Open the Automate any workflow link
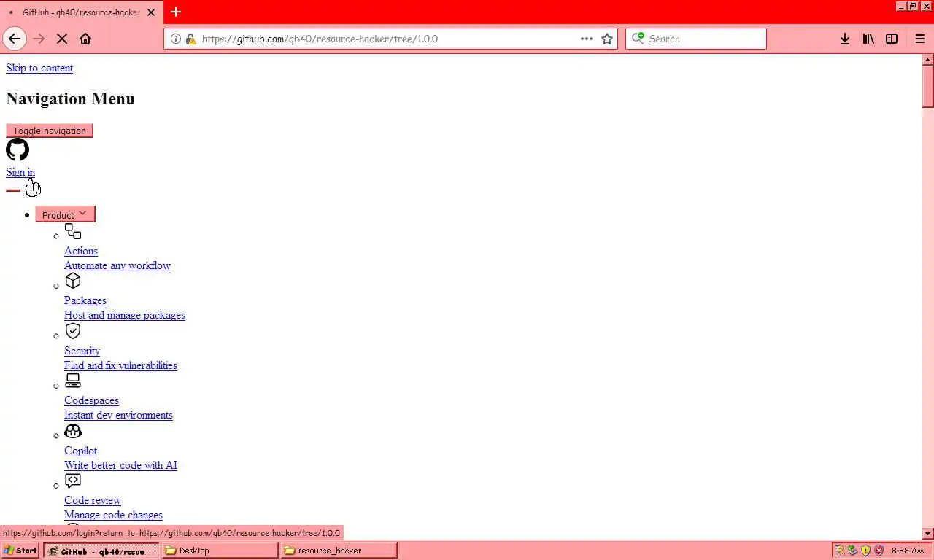The height and width of the screenshot is (560, 934). click(117, 265)
